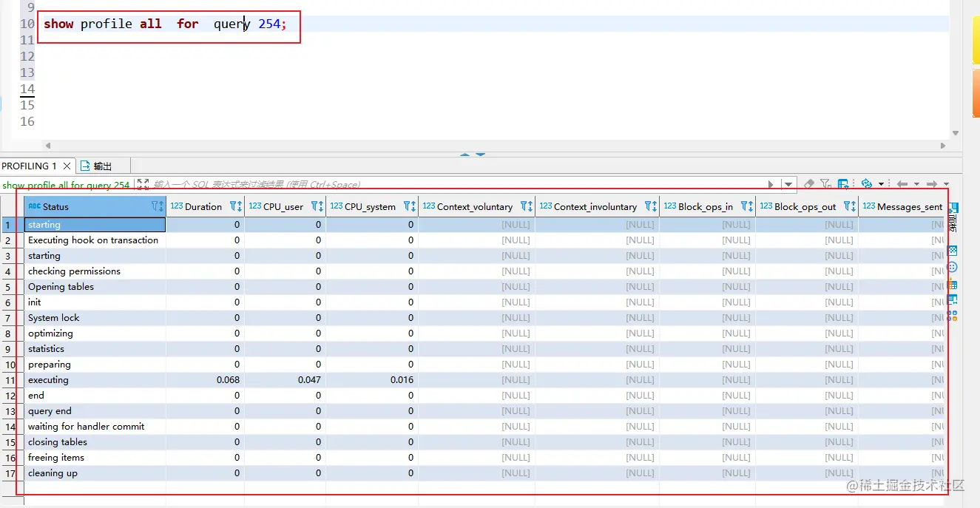Screen dimensions: 980x508
Task: Click the save filter panel icon in toolbar
Action: (843, 184)
